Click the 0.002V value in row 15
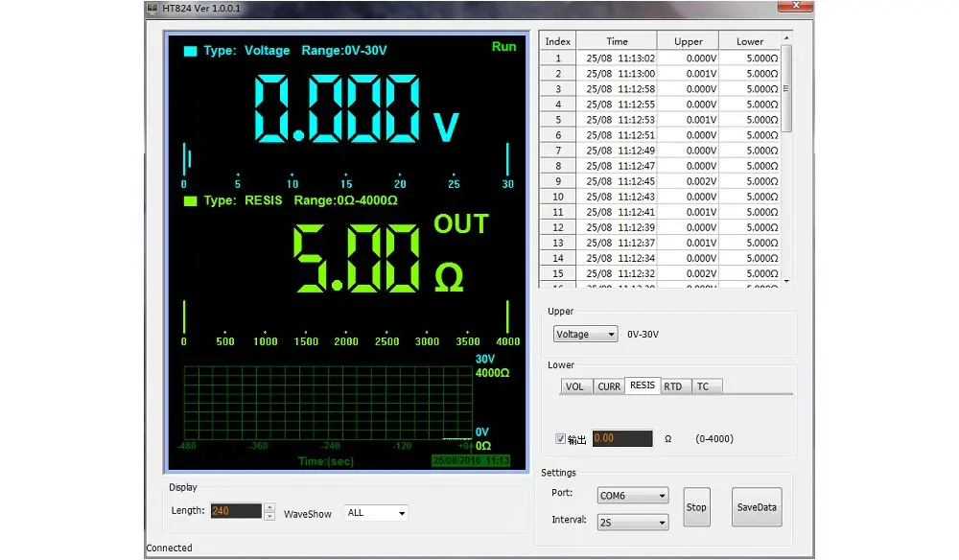Screen dimensions: 959x560 pos(688,273)
